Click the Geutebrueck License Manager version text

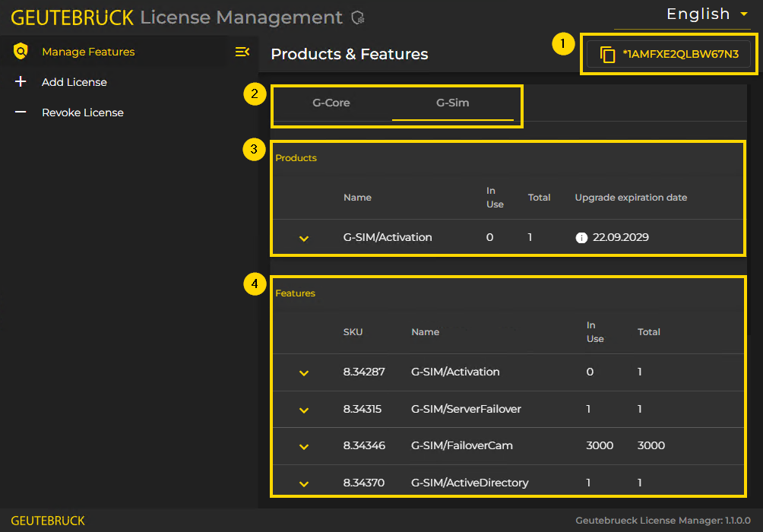(663, 521)
